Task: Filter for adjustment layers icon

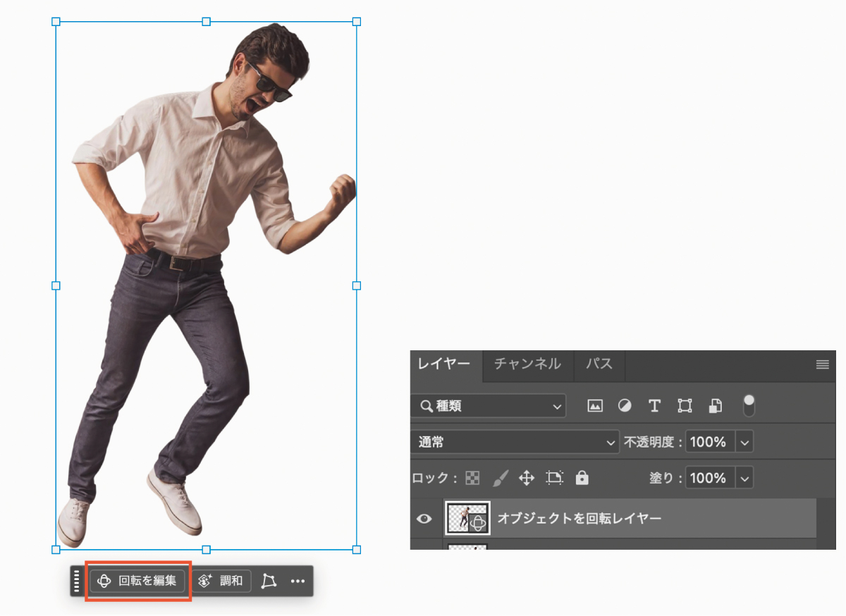Action: tap(625, 406)
